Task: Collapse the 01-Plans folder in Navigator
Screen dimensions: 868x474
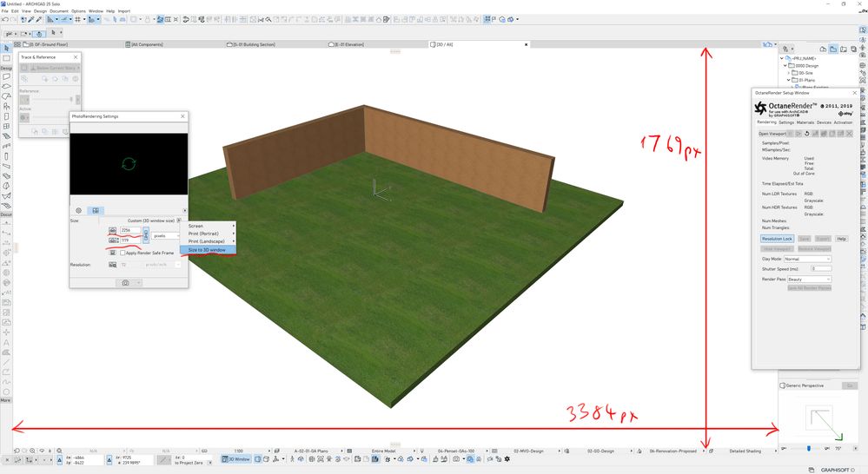Action: tap(788, 80)
